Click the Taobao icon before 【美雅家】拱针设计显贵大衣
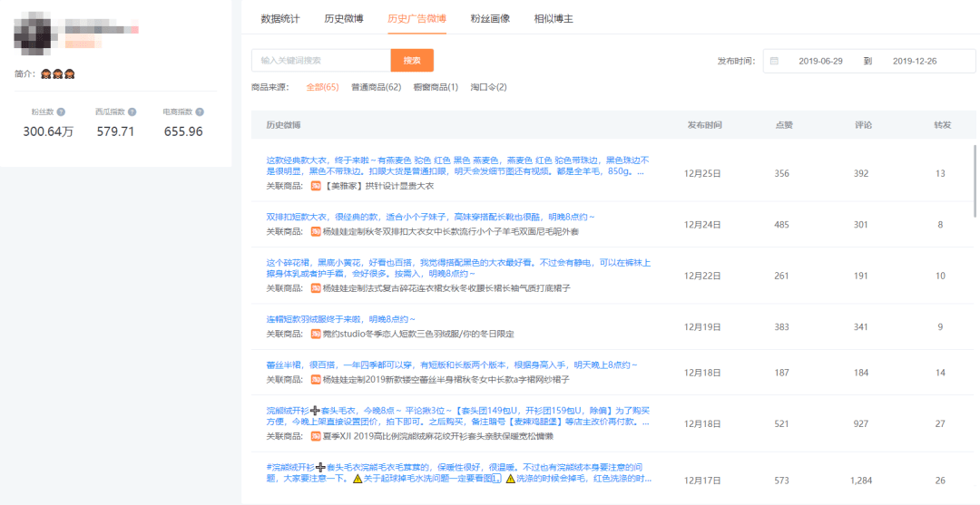The height and width of the screenshot is (505, 980). [316, 186]
